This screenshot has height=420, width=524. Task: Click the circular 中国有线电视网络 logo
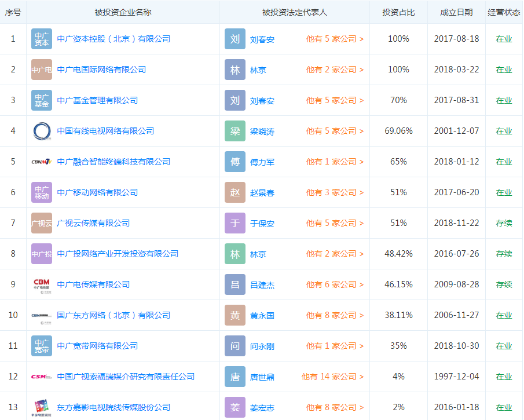click(x=42, y=131)
